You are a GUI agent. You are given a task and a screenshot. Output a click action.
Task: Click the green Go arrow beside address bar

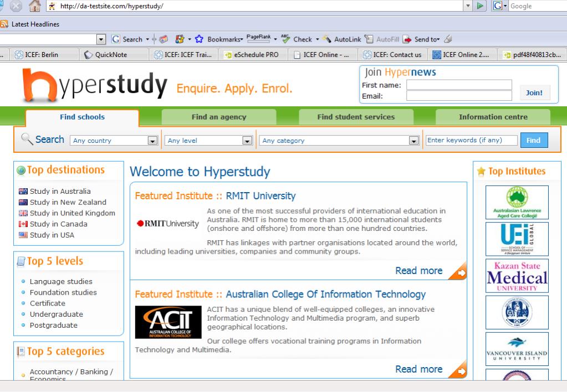[x=480, y=6]
